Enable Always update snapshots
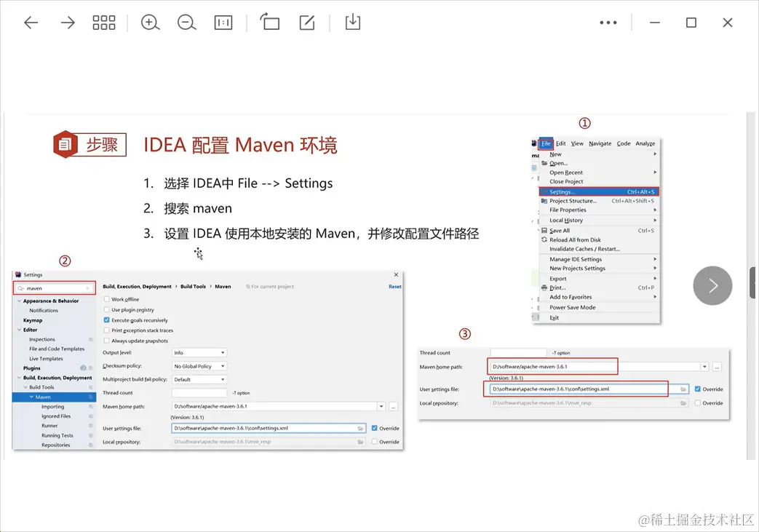The image size is (759, 532). (106, 341)
